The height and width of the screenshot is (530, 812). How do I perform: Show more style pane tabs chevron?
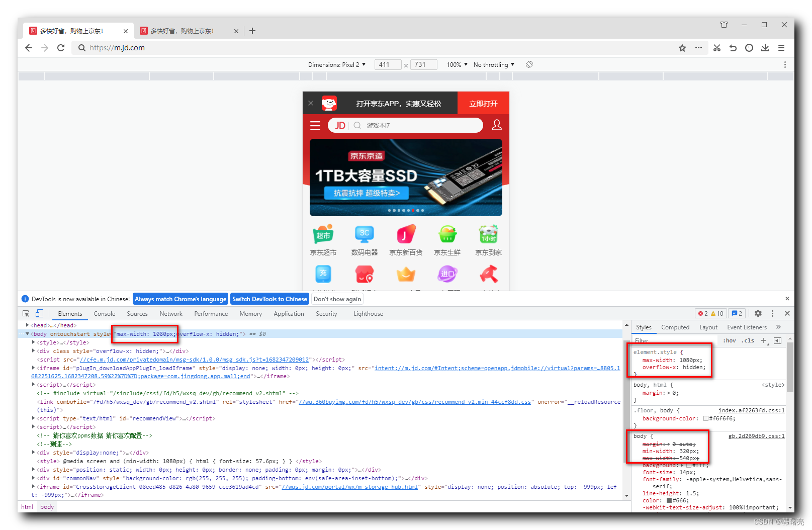point(778,327)
